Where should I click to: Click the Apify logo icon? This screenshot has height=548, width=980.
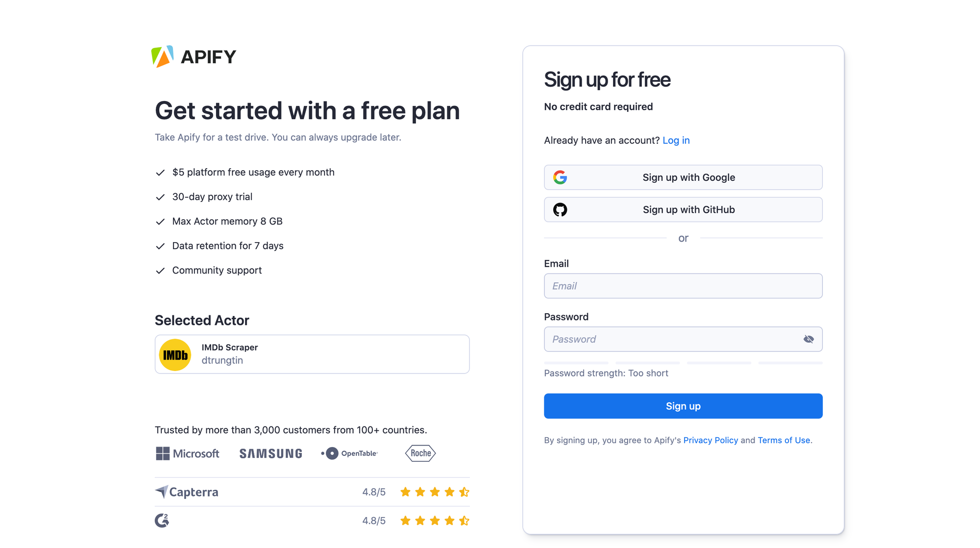tap(164, 56)
